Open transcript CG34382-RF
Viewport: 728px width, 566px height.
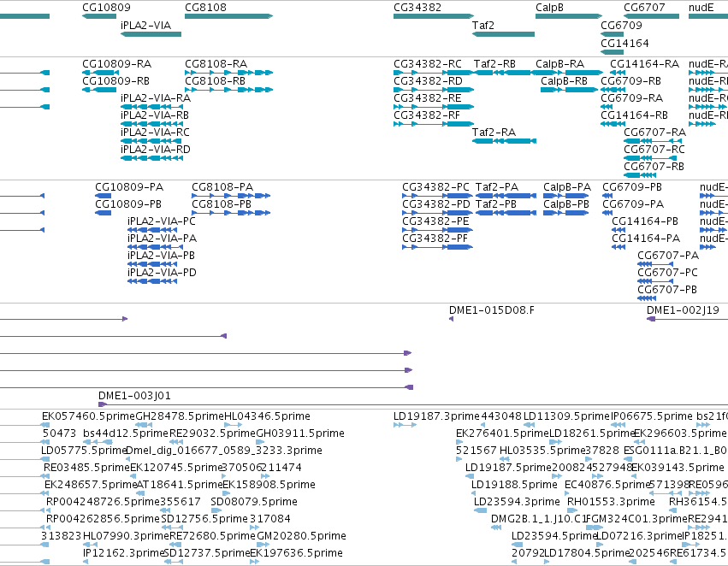427,115
